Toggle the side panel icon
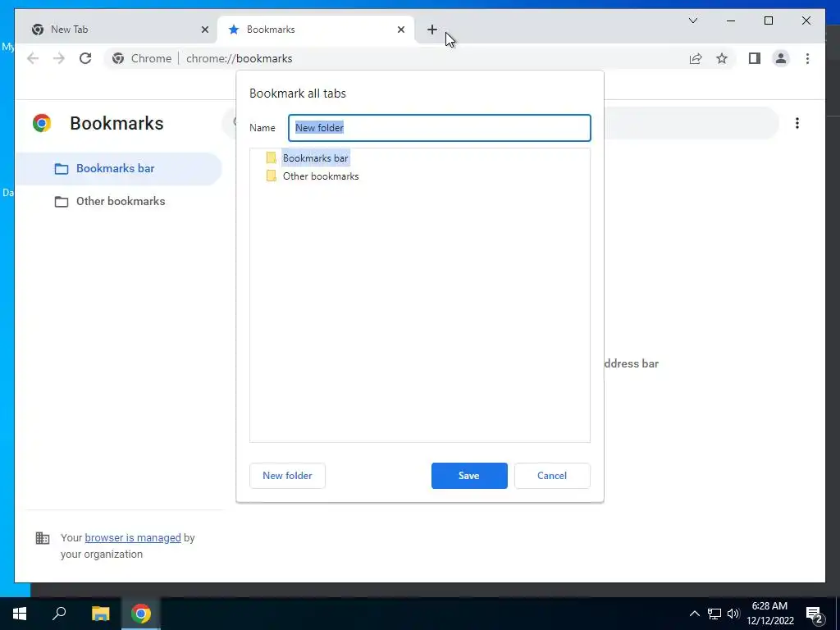Viewport: 840px width, 630px height. tap(755, 58)
